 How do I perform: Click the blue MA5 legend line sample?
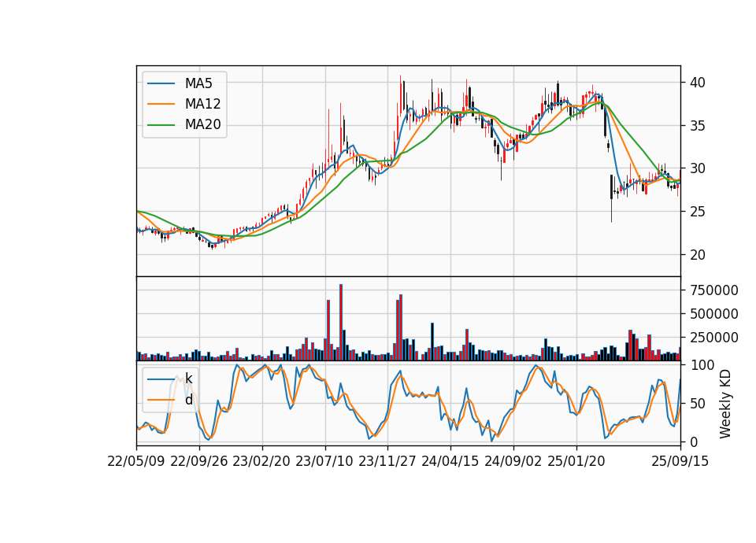161,83
